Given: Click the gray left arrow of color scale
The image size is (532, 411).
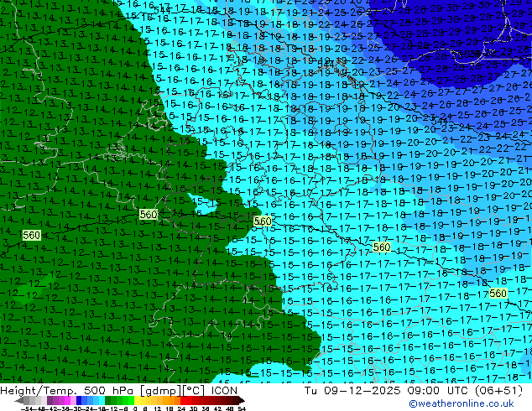Looking at the screenshot, I should coord(19,400).
